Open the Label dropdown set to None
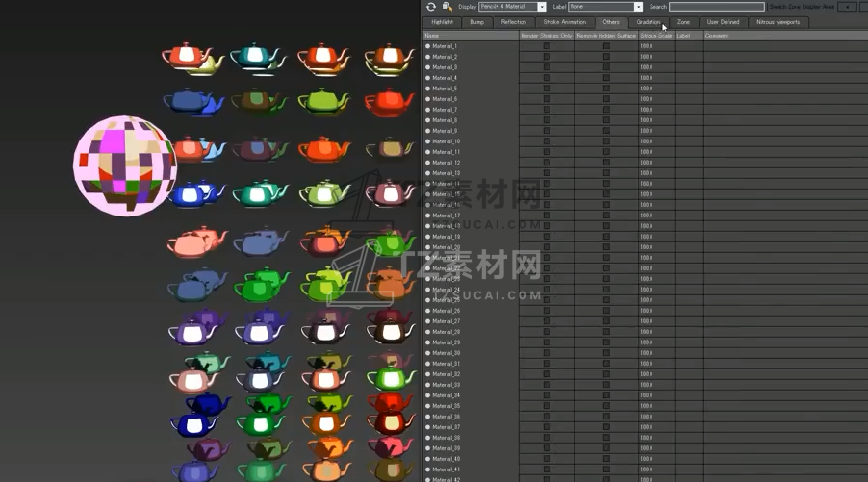 tap(605, 7)
